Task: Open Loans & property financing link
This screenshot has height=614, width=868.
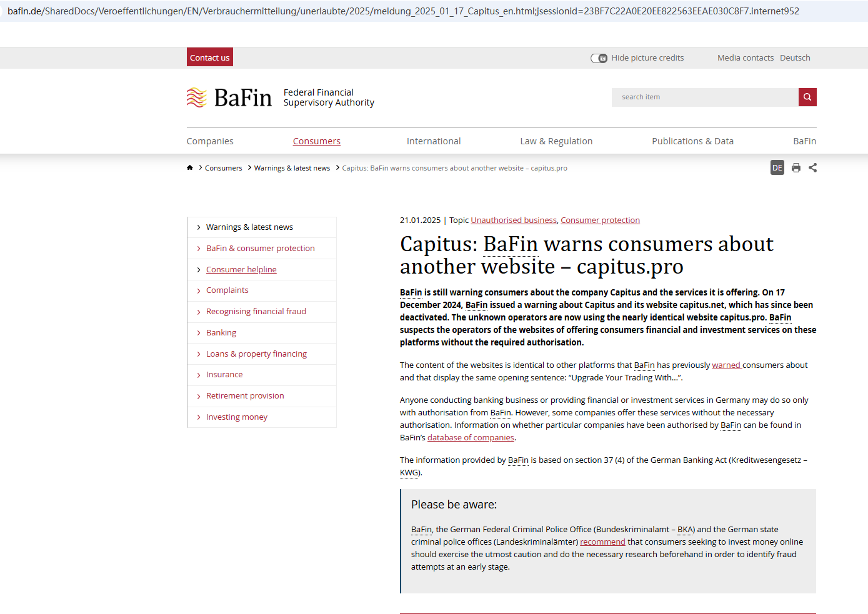Action: 256,354
